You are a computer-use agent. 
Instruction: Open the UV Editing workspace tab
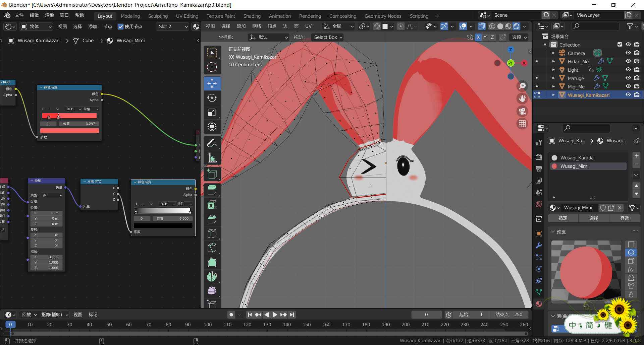pos(187,16)
